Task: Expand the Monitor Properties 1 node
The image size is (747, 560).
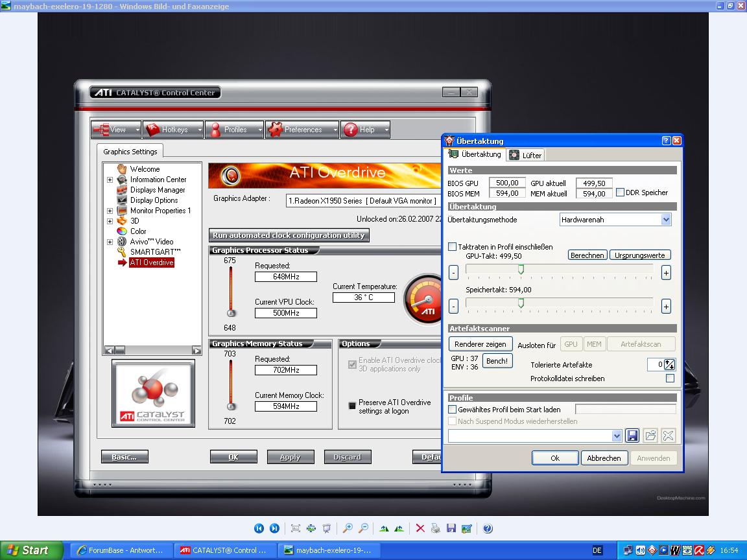Action: pyautogui.click(x=110, y=211)
